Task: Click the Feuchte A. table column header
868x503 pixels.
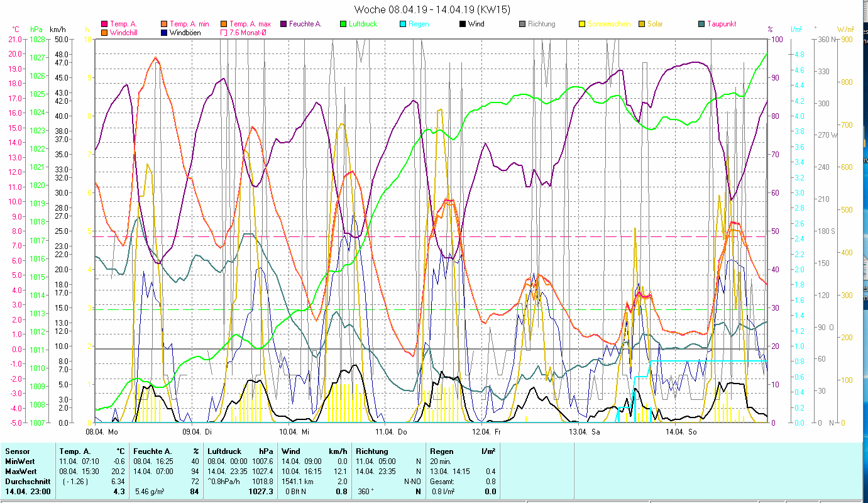Action: click(154, 451)
